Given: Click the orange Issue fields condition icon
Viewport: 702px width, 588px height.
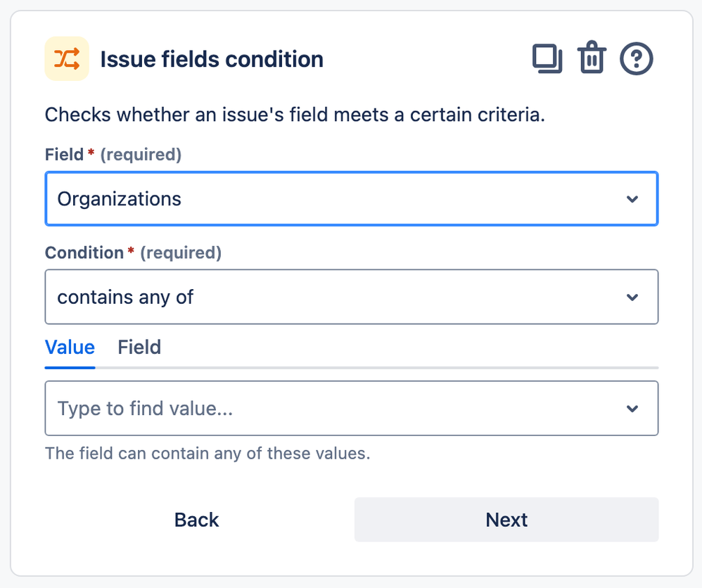Looking at the screenshot, I should point(67,58).
